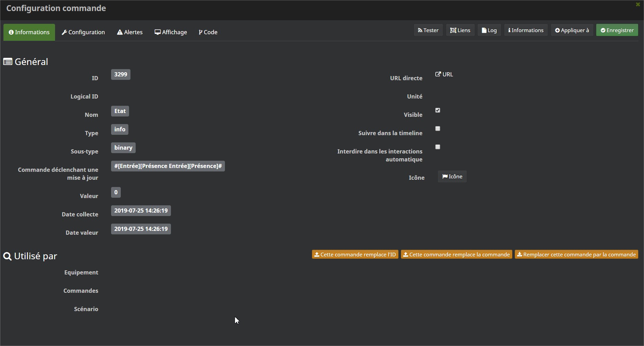Screen dimensions: 644x346
Task: Click the Général heading
Action: click(31, 62)
